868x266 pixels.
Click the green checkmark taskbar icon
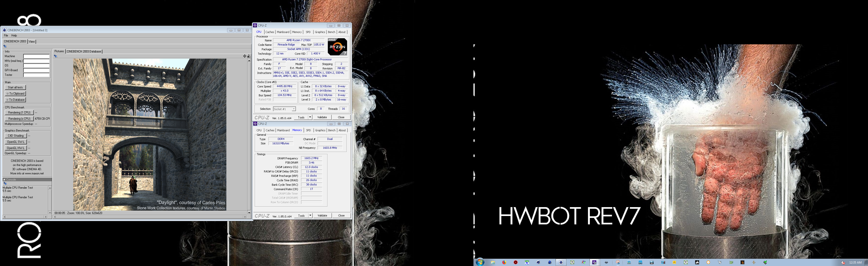coord(765,262)
